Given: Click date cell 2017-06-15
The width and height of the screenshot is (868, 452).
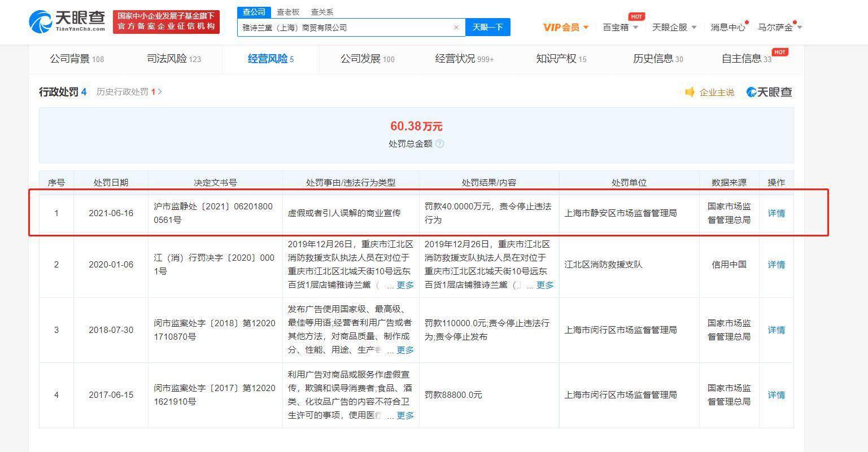Looking at the screenshot, I should point(111,395).
